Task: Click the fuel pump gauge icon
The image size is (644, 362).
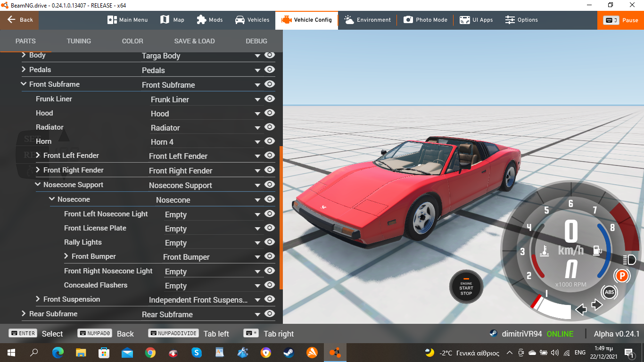Action: (x=597, y=250)
